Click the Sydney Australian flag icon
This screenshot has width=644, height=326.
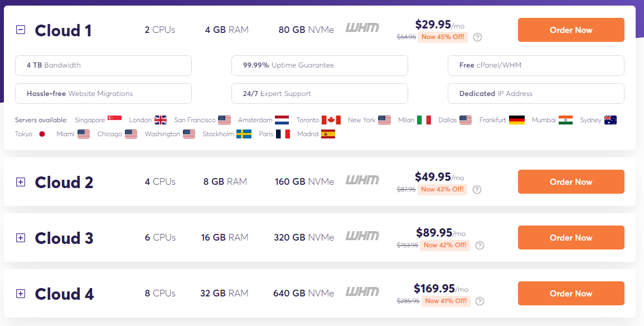click(x=611, y=120)
